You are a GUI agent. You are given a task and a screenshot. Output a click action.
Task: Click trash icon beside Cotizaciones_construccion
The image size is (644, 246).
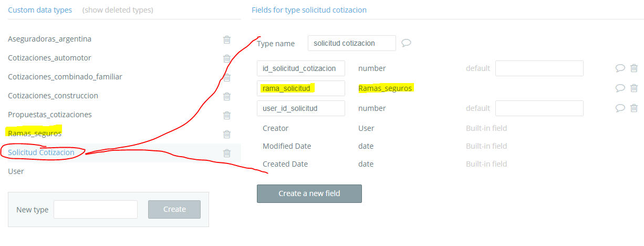pos(227,96)
